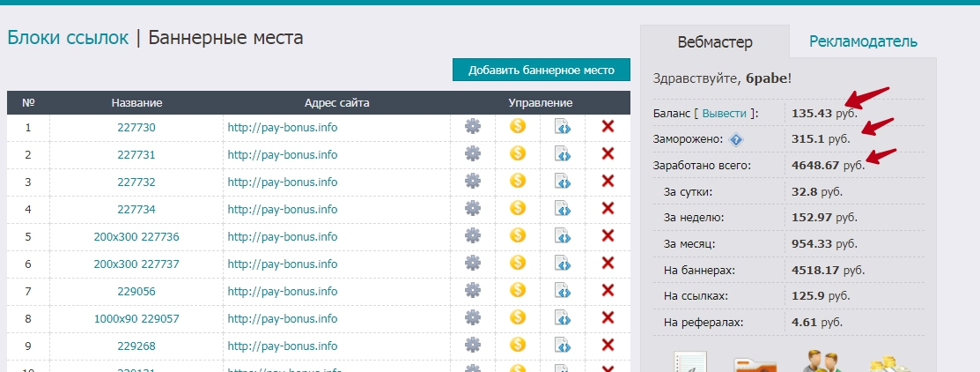Open settings gear for banner 227731
The height and width of the screenshot is (372, 980).
click(473, 154)
